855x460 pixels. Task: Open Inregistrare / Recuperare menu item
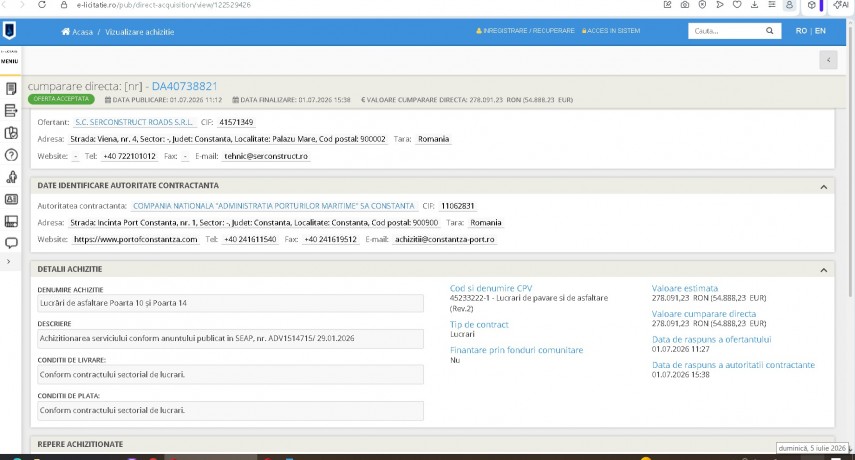tap(526, 31)
